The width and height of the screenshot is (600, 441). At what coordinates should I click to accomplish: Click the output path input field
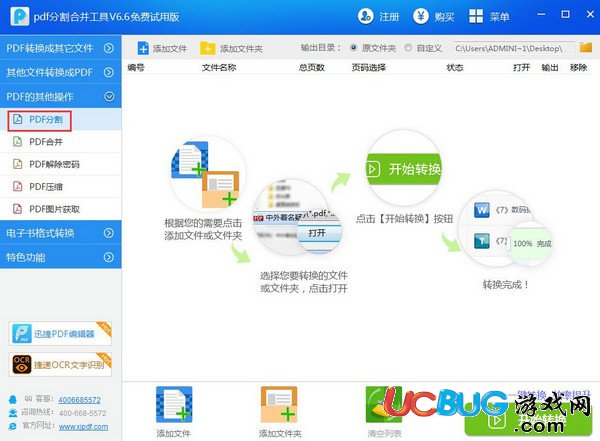coord(514,48)
